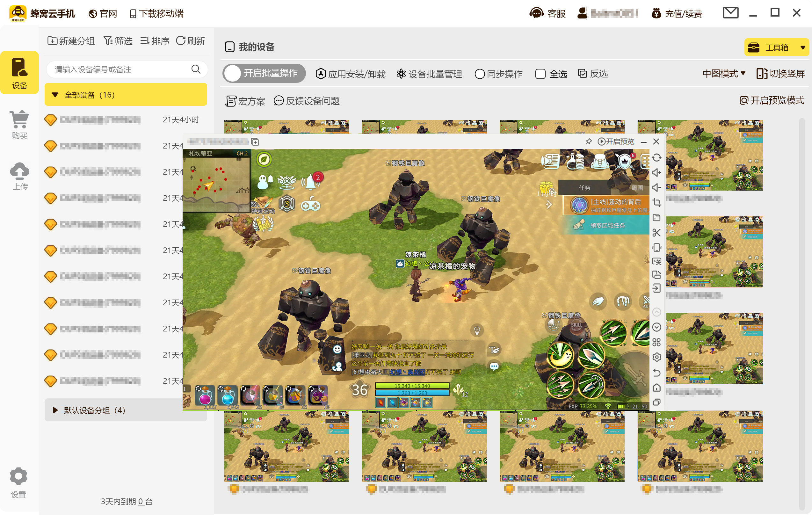The height and width of the screenshot is (515, 812).
Task: Open the mail envelope icon in title bar
Action: coord(731,13)
